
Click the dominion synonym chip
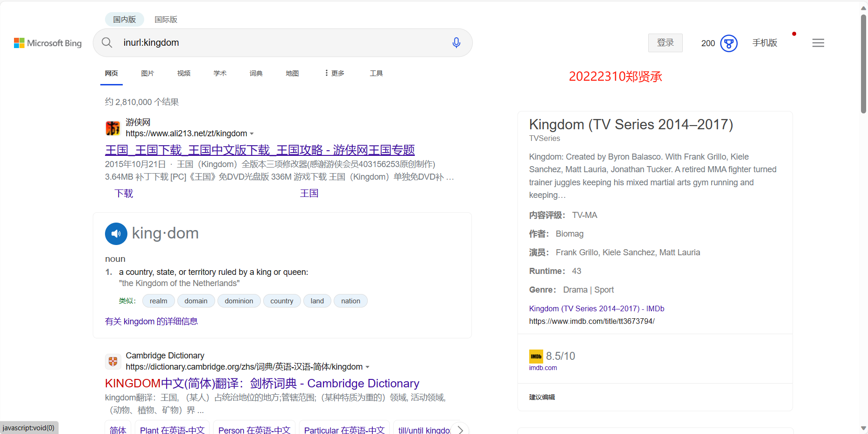(x=239, y=301)
